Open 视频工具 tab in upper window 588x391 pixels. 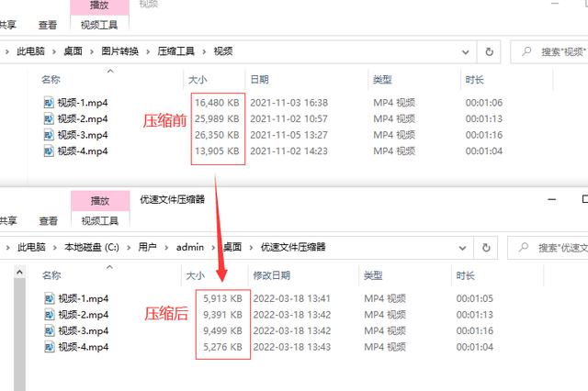(x=99, y=25)
